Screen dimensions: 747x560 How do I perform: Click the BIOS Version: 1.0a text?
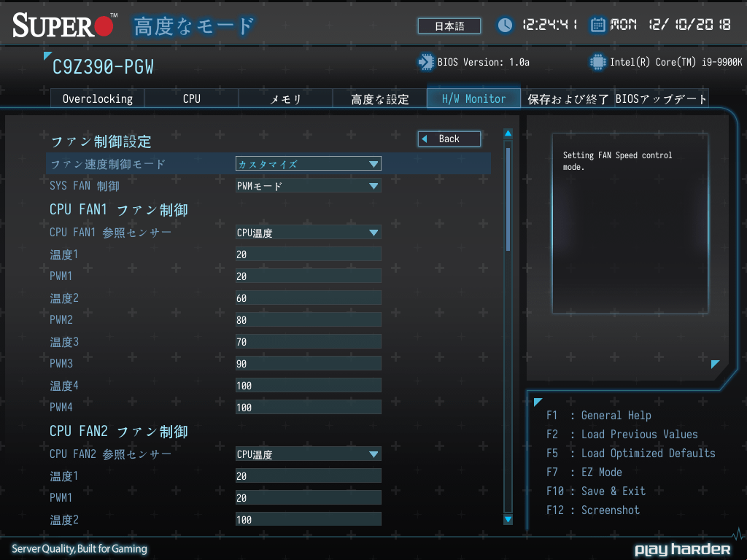[483, 63]
